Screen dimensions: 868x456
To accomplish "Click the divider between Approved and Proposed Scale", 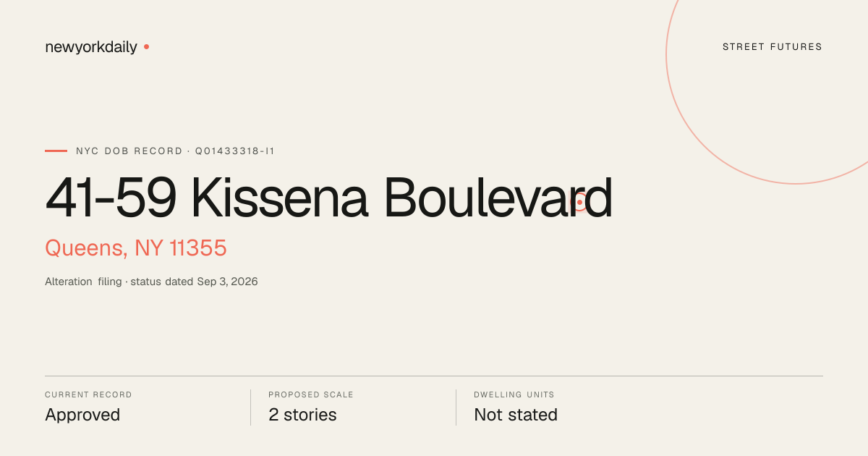I will pos(250,408).
